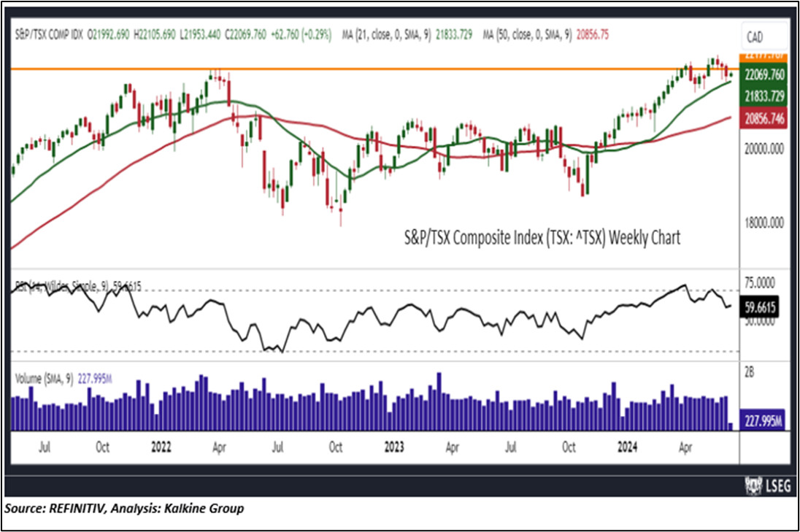Click the S&P/TSX COMP IDX symbol label

[x=49, y=35]
